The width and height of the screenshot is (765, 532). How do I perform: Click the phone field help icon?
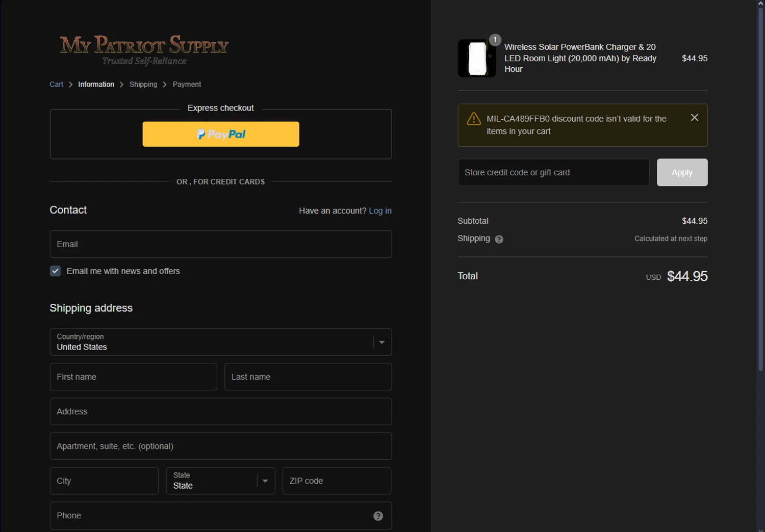click(x=378, y=516)
